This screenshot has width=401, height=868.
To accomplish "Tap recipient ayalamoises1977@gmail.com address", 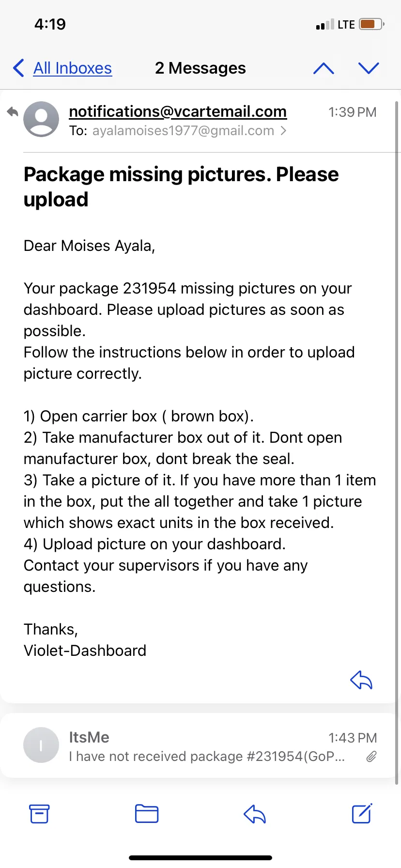I will coord(183,131).
